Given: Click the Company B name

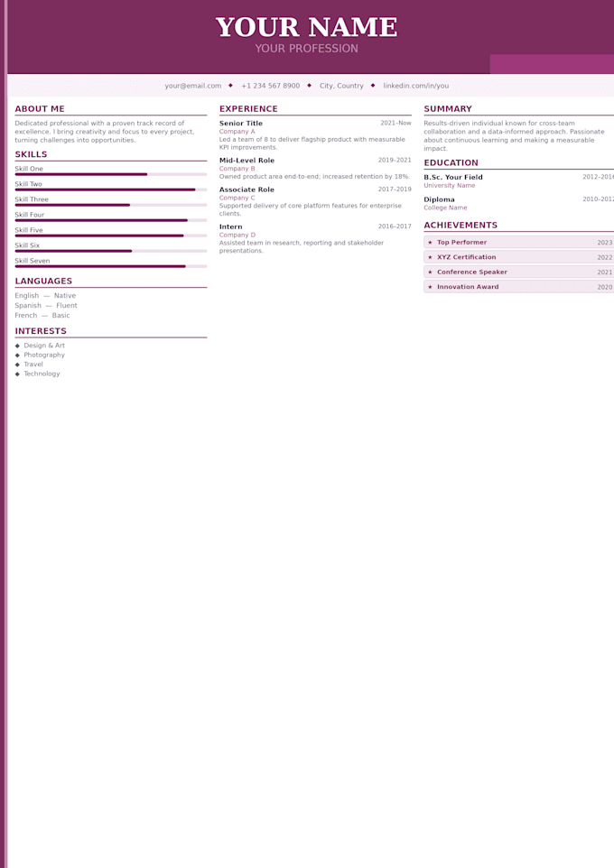Looking at the screenshot, I should 237,169.
